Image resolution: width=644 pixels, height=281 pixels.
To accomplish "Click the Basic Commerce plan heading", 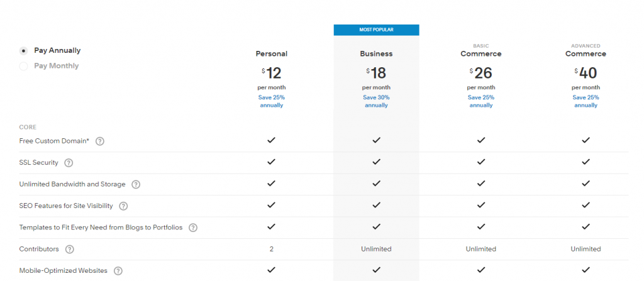I will (480, 54).
